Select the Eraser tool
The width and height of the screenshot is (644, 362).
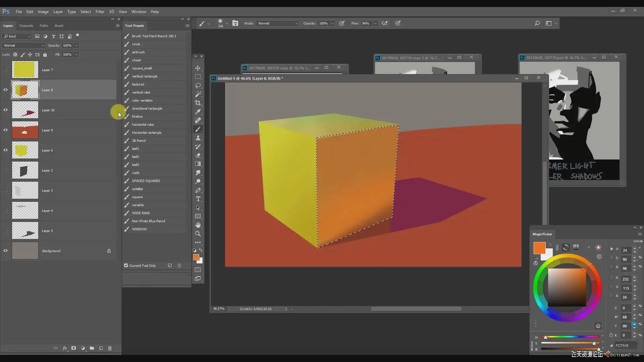[198, 155]
